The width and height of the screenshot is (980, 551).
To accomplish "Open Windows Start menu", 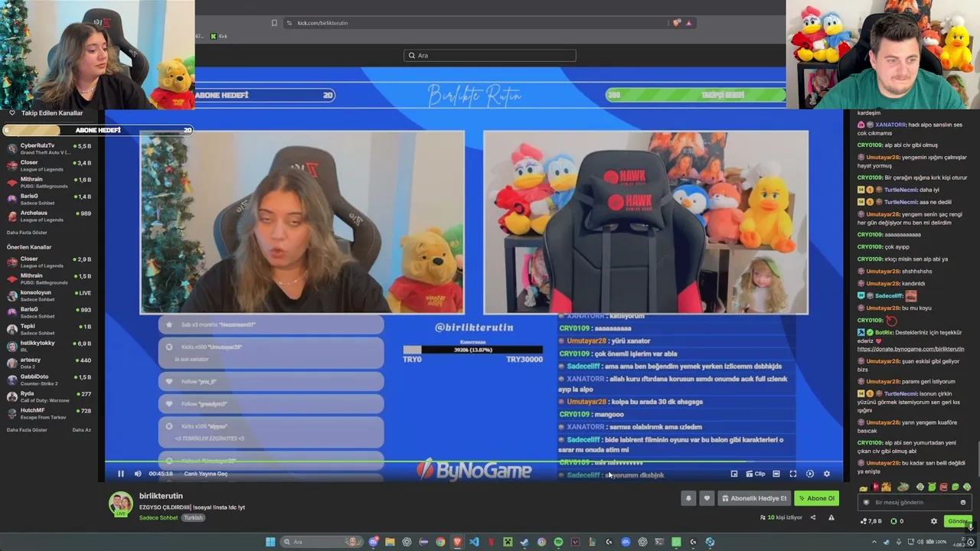I will 270,542.
